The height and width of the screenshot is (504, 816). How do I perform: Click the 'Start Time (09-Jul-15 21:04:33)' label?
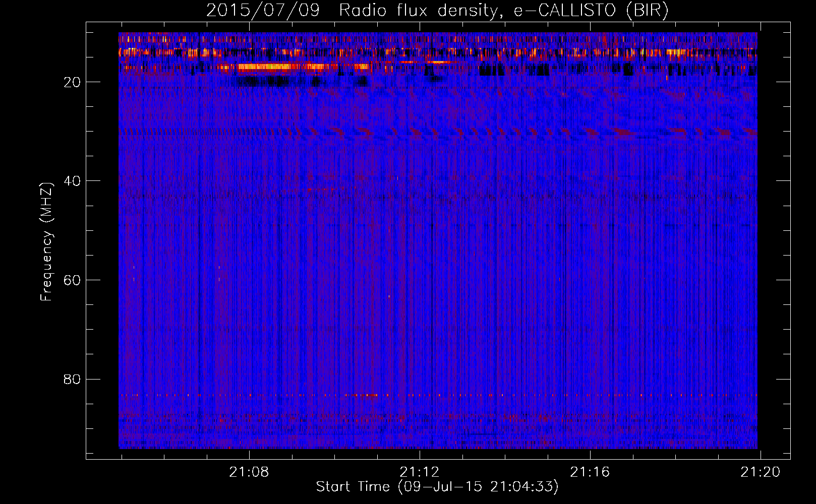[x=437, y=487]
